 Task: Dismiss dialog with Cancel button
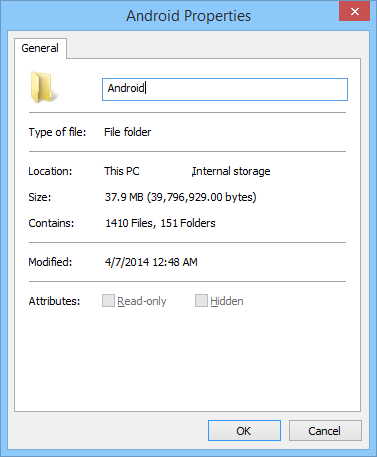point(325,431)
